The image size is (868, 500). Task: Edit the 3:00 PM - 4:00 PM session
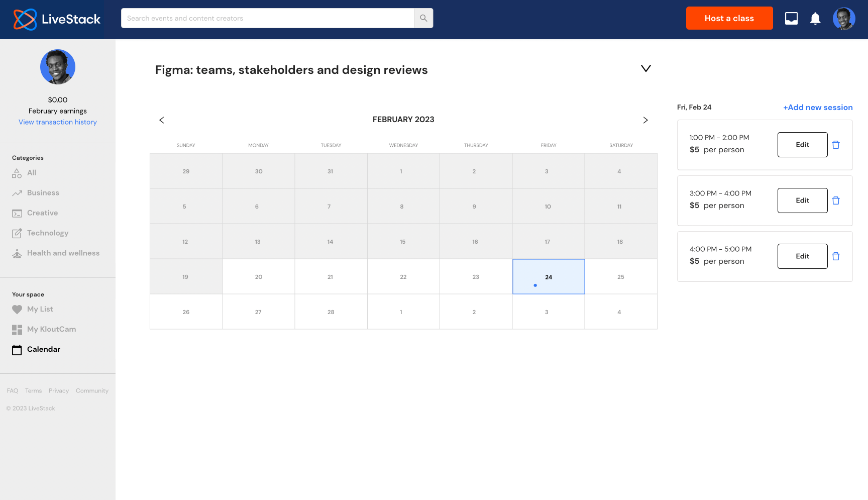[803, 201]
